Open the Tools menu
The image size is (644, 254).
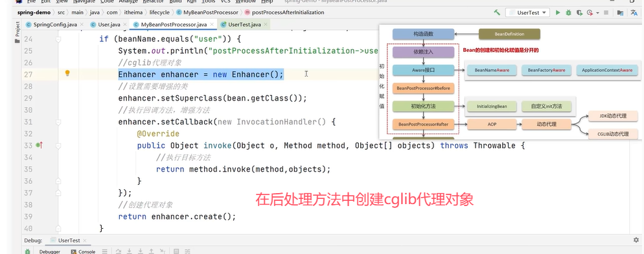tap(208, 2)
